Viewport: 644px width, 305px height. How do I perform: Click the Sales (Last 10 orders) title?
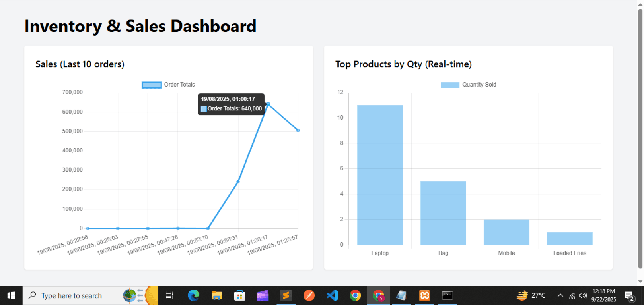click(80, 64)
